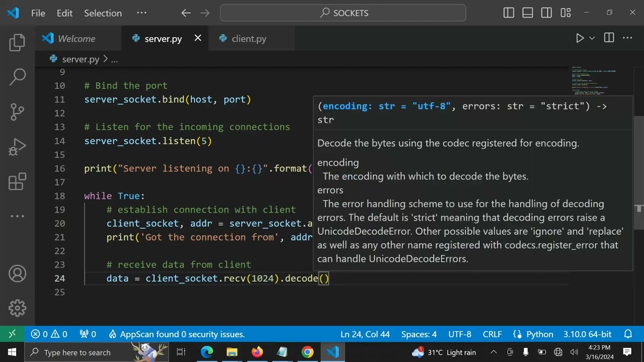Image resolution: width=644 pixels, height=362 pixels.
Task: Change file encoding UTF-8
Action: [460, 334]
